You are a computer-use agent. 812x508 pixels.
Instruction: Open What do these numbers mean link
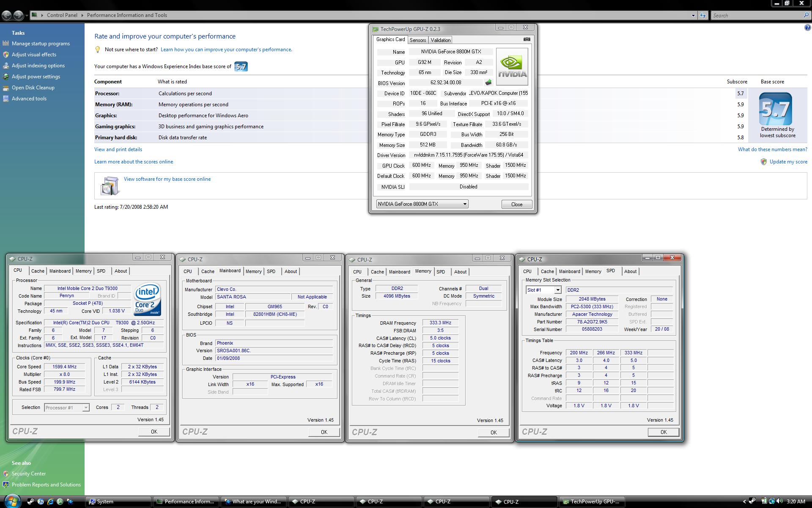(x=772, y=149)
